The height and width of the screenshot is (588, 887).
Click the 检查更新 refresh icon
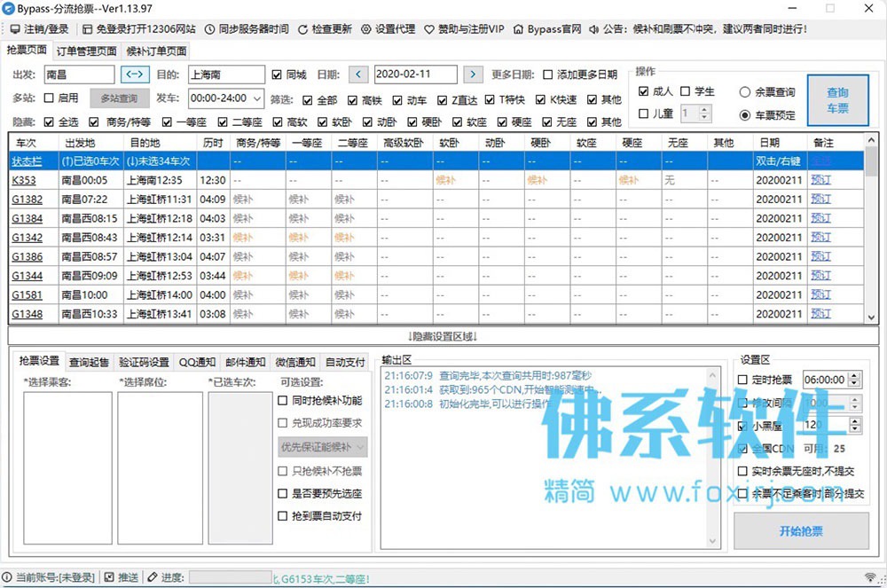[302, 29]
